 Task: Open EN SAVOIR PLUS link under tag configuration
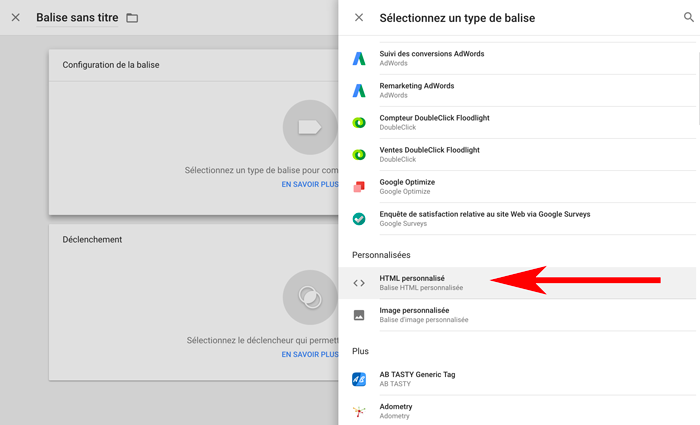309,185
